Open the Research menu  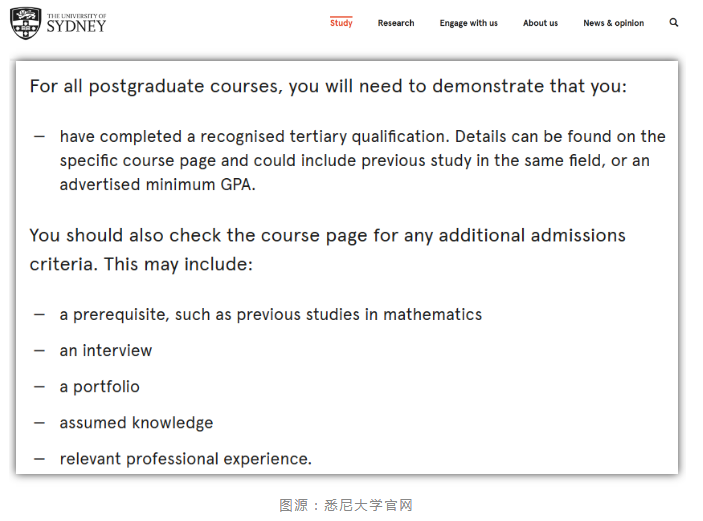pos(396,23)
